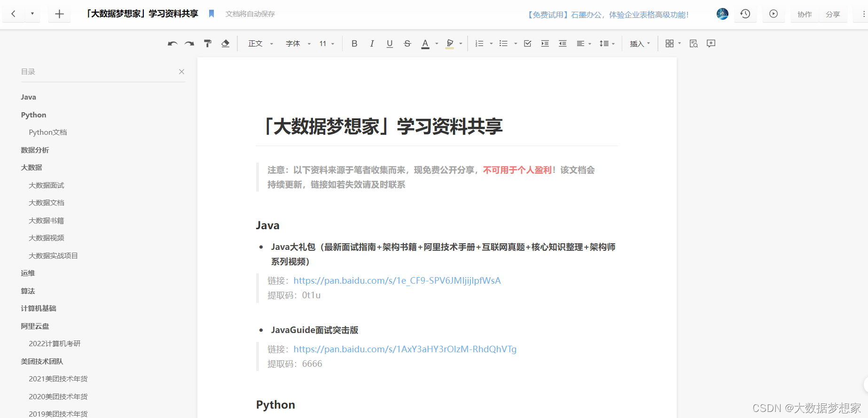Open bulleted list style dropdown arrow
Image resolution: width=868 pixels, height=418 pixels.
point(516,44)
